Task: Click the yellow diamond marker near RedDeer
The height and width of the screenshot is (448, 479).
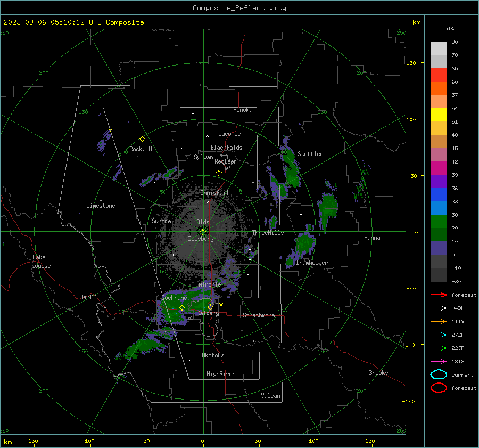Action: [x=219, y=173]
